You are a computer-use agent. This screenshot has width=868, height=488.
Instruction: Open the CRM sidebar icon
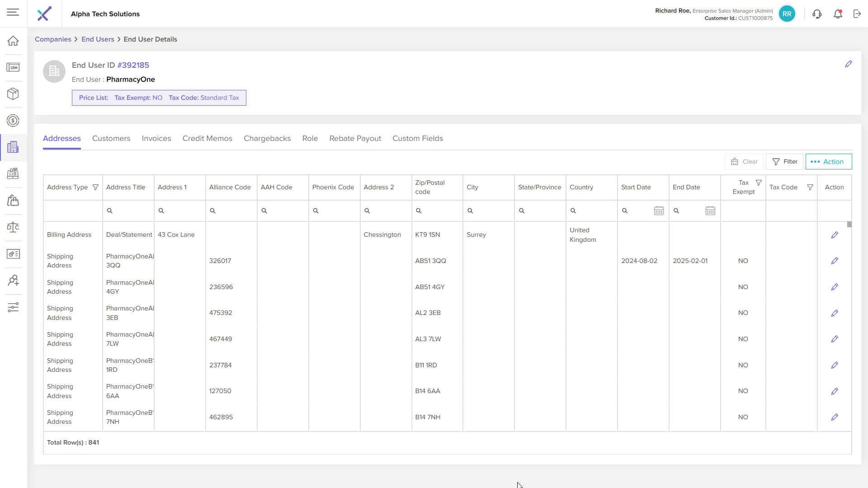coord(13,67)
